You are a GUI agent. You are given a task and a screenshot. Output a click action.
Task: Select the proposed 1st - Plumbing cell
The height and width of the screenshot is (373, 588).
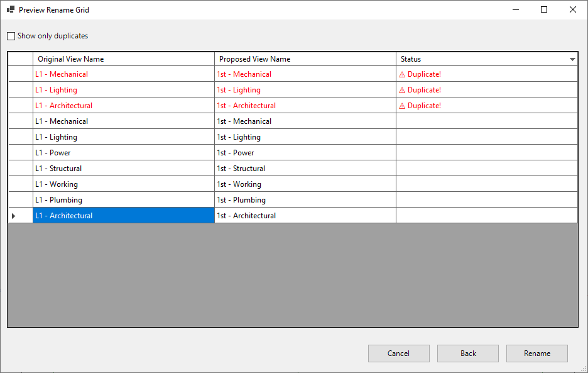[305, 200]
